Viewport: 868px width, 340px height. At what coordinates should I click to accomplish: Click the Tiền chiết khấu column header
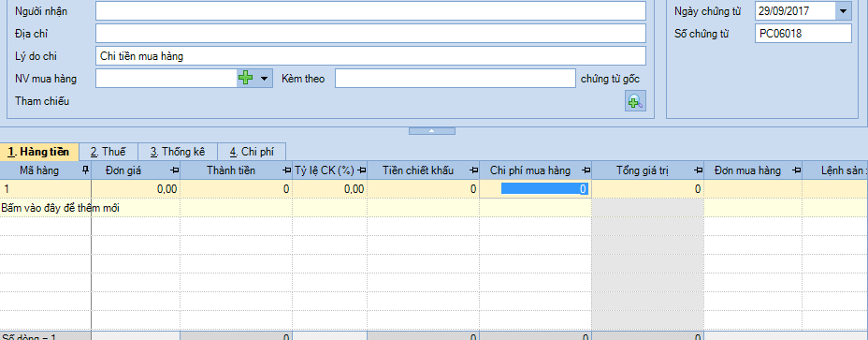424,170
